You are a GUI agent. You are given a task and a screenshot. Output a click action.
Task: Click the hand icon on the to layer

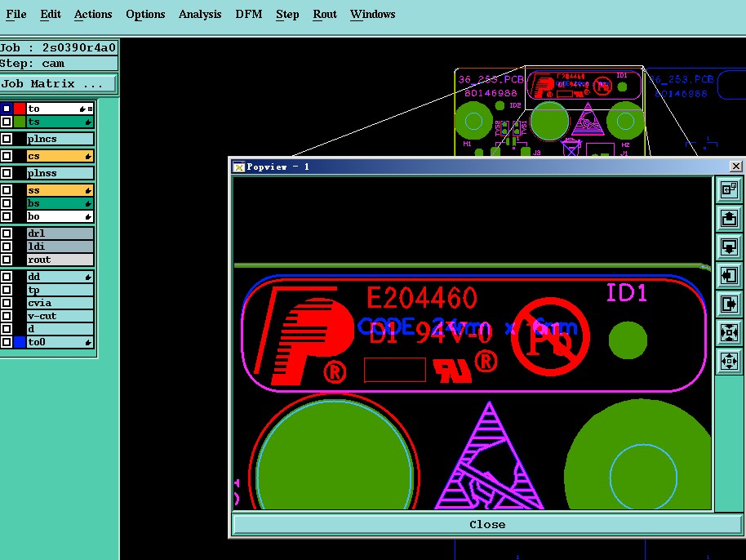[82, 109]
